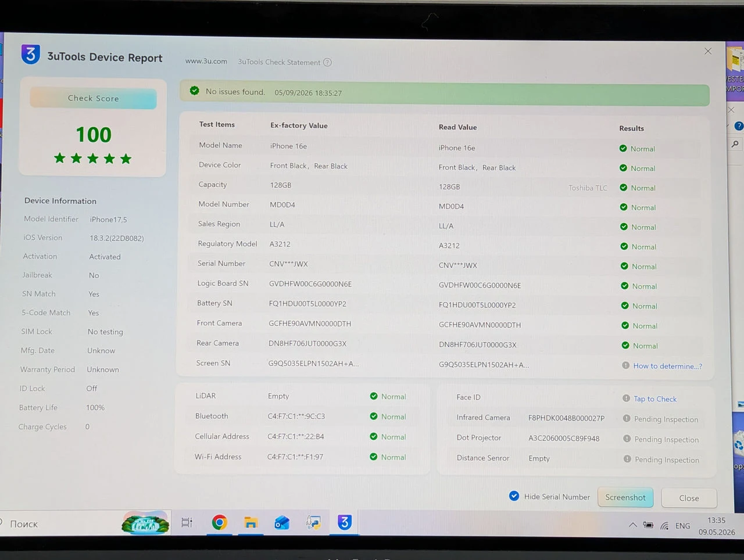Launch Google Chrome from the taskbar
The image size is (744, 560).
219,523
